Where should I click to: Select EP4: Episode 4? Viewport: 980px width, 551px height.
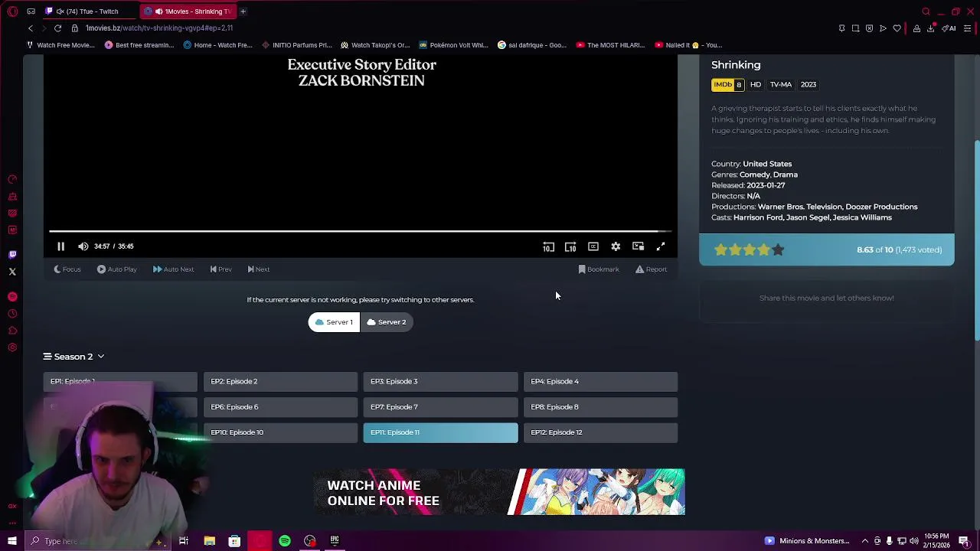tap(600, 381)
